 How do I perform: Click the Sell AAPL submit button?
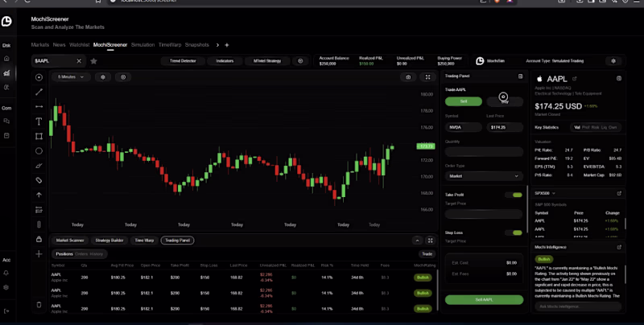[485, 300]
